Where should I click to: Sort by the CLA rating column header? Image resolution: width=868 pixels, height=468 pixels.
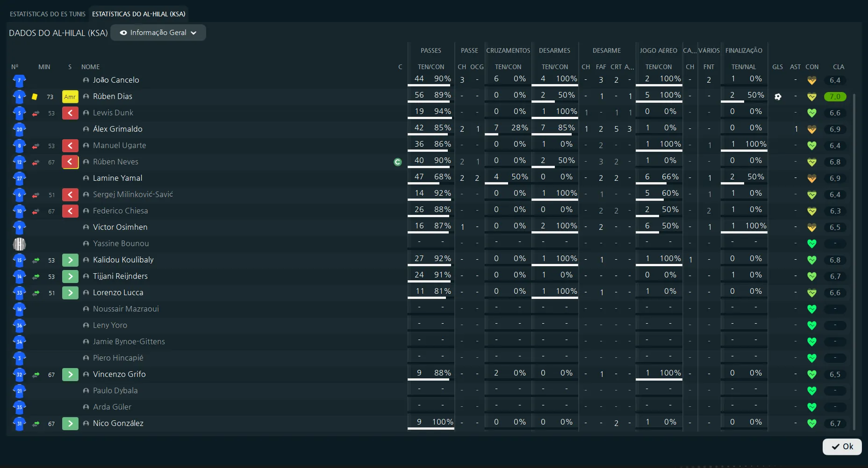pos(839,67)
